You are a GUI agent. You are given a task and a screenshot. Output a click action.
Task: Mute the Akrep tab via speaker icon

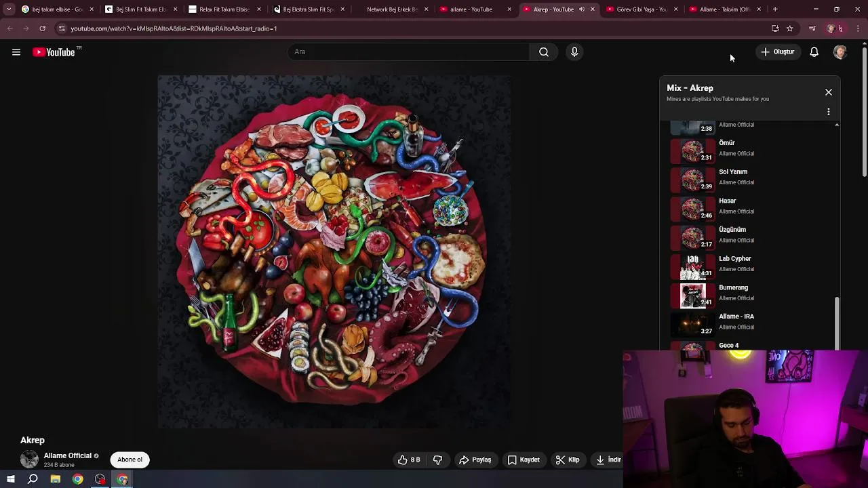[x=581, y=9]
